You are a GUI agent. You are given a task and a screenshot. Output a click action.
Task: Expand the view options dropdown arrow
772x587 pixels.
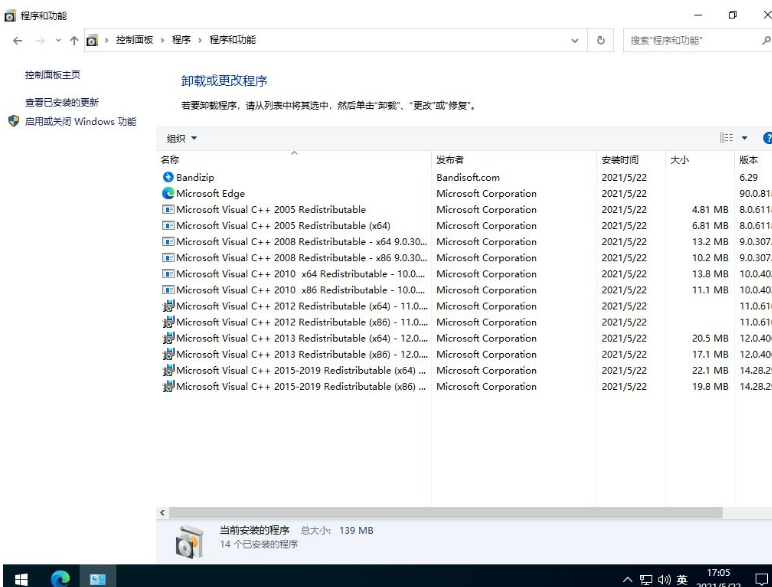(x=744, y=138)
